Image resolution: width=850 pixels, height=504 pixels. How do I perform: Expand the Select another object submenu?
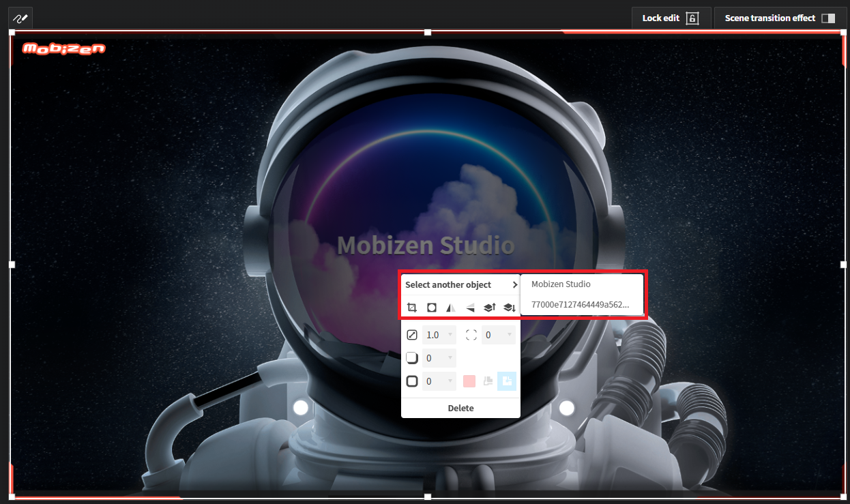(x=460, y=284)
